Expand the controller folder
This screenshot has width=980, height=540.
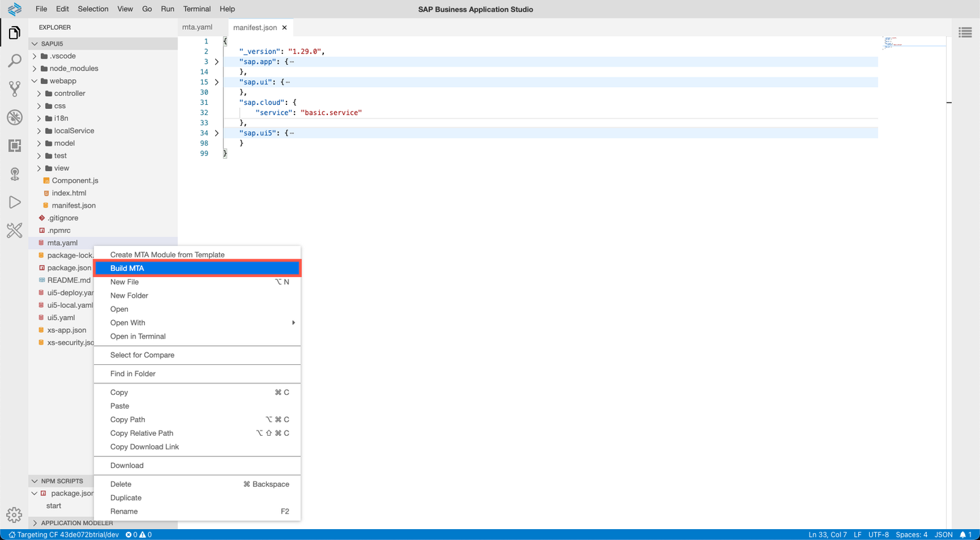click(39, 93)
